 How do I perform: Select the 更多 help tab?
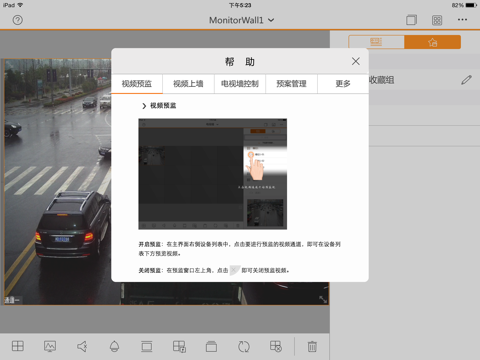coord(343,84)
